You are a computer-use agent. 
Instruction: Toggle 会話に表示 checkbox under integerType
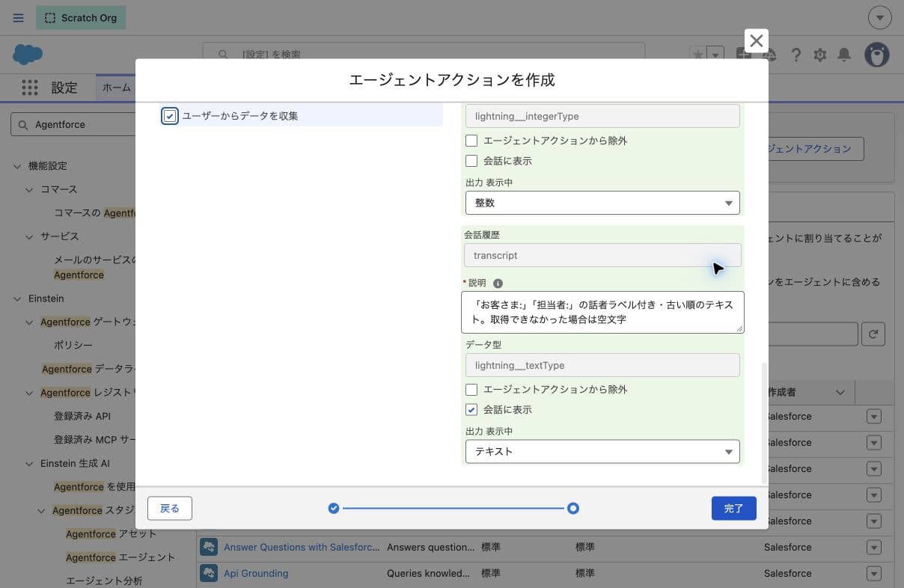click(471, 161)
